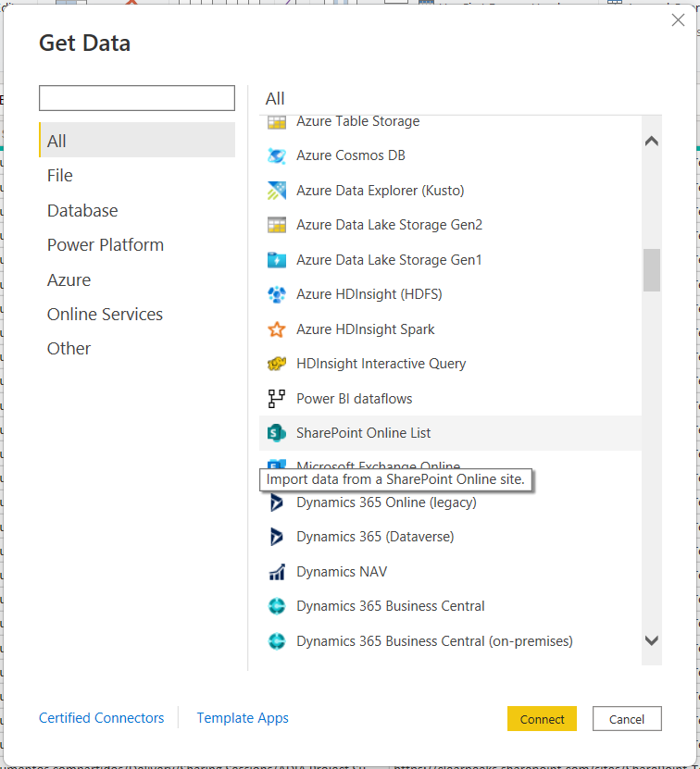This screenshot has width=700, height=769.
Task: Choose Dynamics NAV text
Action: (x=342, y=572)
